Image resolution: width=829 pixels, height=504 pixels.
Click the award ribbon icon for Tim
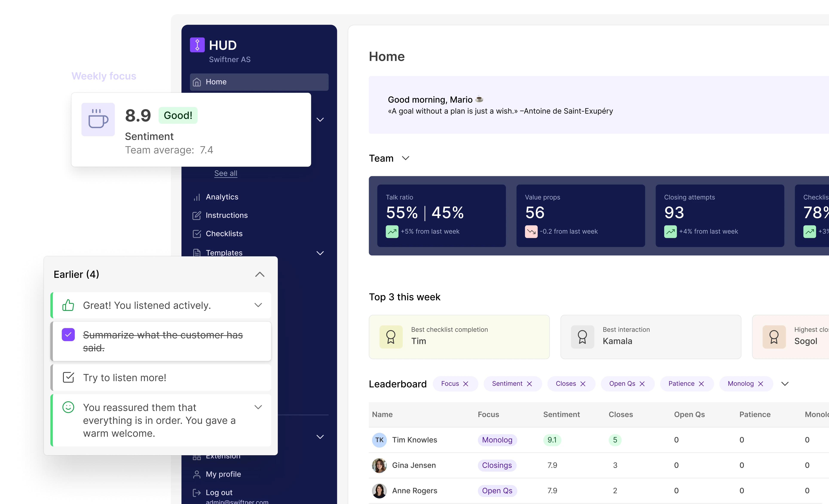click(x=391, y=337)
